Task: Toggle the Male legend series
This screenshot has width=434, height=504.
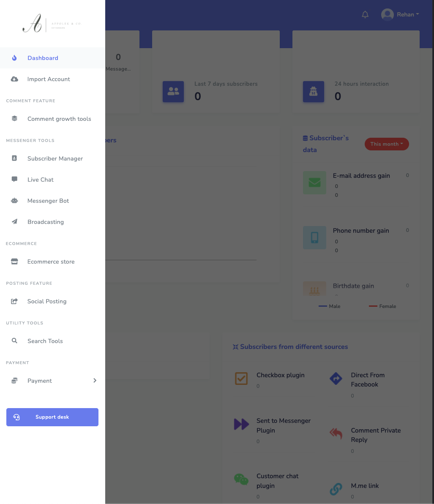Action: click(330, 306)
